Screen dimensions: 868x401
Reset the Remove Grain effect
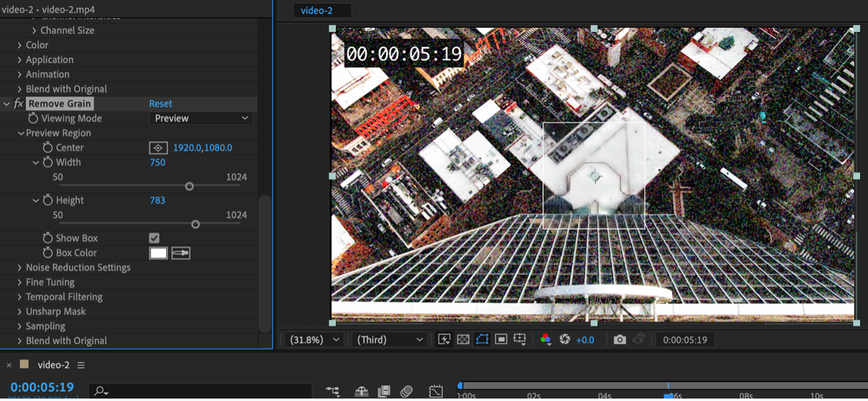[x=160, y=104]
